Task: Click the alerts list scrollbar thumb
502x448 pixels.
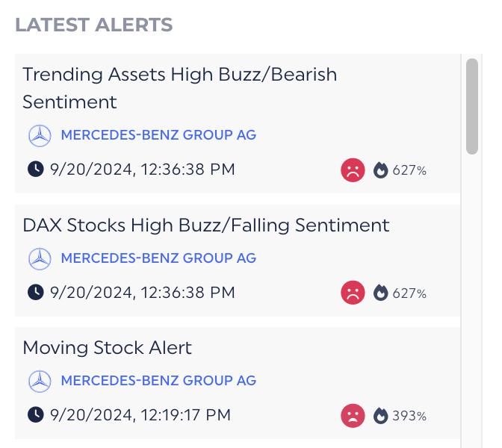Action: (472, 106)
